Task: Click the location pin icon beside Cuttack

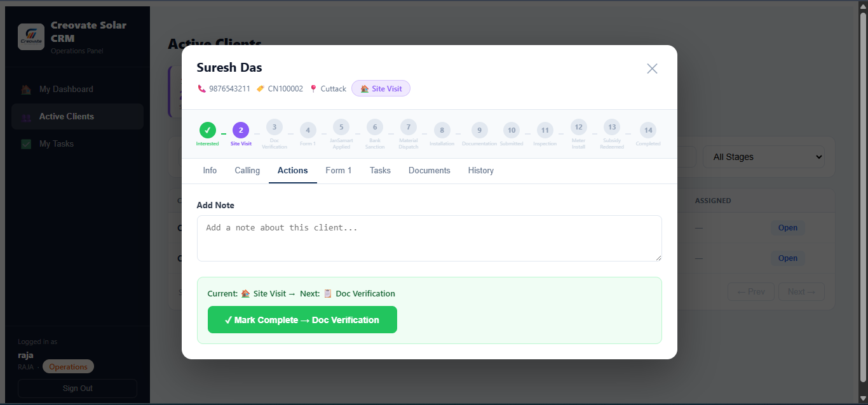Action: point(313,89)
